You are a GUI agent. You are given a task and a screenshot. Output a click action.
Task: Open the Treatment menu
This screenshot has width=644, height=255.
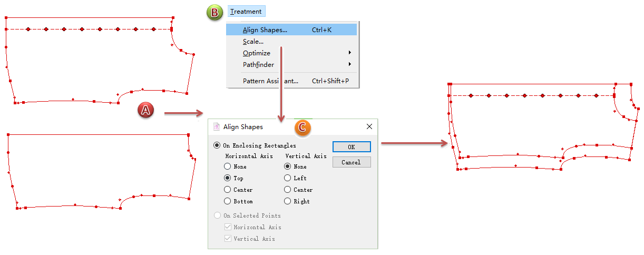point(246,12)
